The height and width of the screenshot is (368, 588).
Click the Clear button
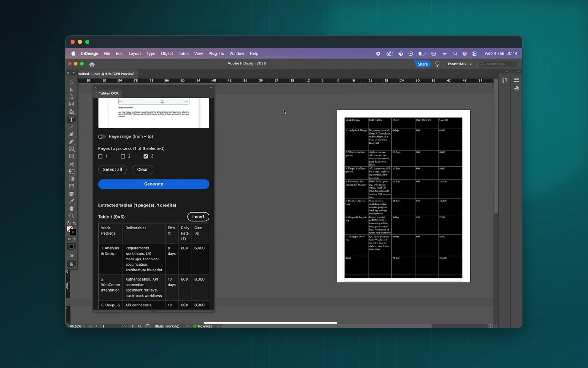pyautogui.click(x=142, y=170)
